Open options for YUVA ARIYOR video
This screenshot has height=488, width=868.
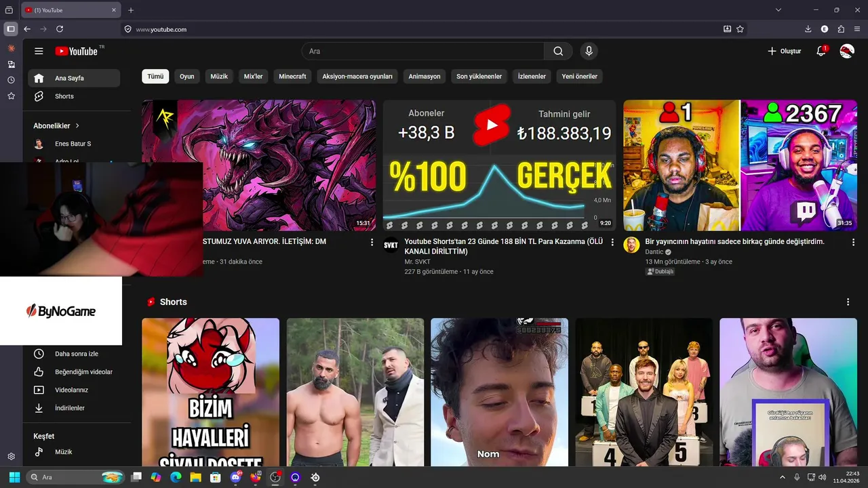pos(372,242)
